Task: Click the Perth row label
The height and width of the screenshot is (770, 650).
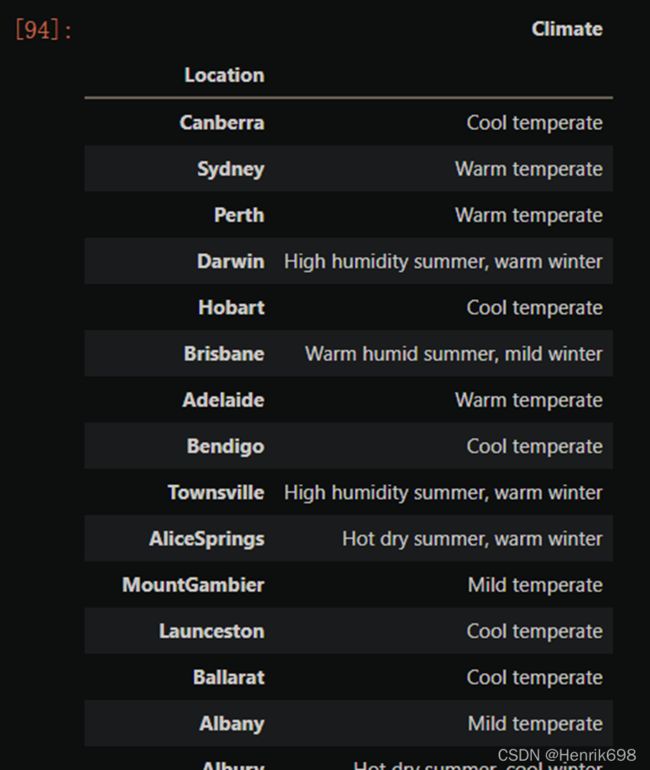Action: [x=239, y=215]
